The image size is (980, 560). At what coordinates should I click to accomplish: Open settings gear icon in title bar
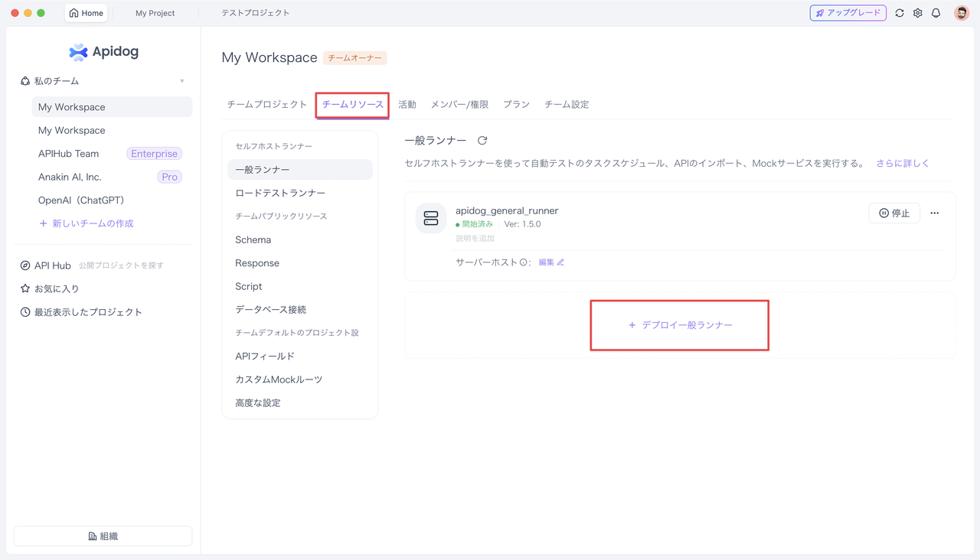918,13
